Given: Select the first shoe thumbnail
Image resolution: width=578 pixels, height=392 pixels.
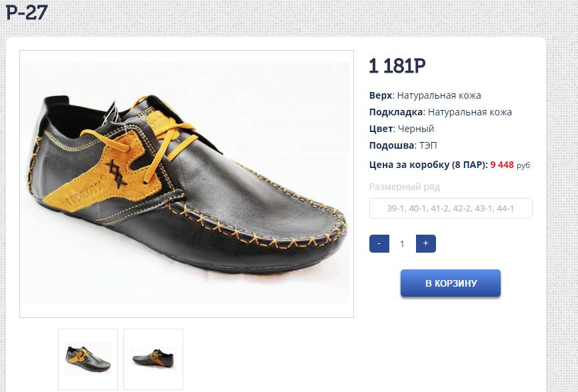Looking at the screenshot, I should 88,359.
